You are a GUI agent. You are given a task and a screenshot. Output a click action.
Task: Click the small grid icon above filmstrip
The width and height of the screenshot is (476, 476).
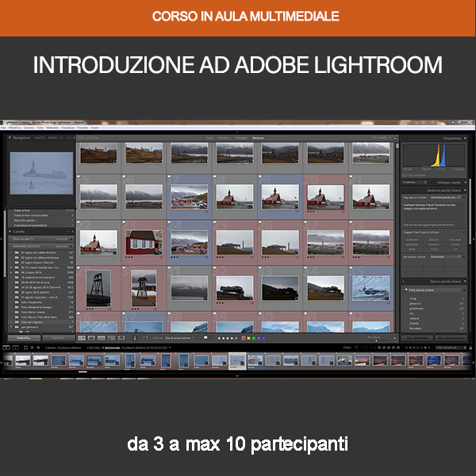click(x=25, y=347)
